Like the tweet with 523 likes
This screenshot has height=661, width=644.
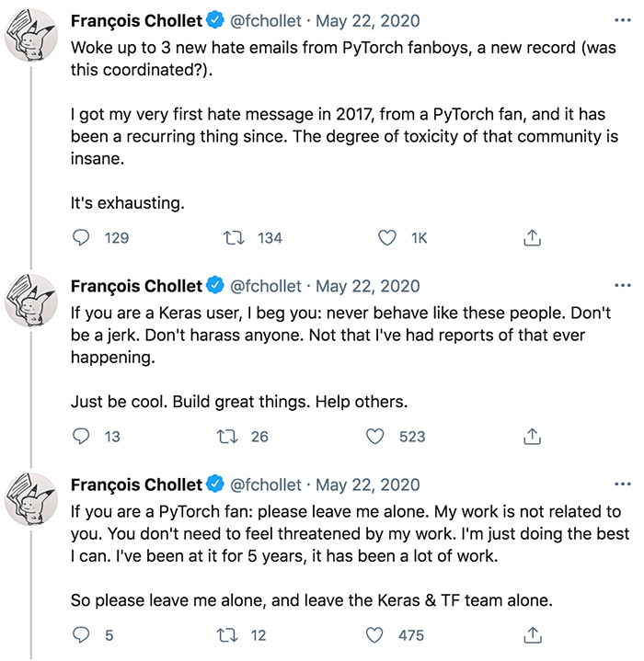pyautogui.click(x=375, y=437)
